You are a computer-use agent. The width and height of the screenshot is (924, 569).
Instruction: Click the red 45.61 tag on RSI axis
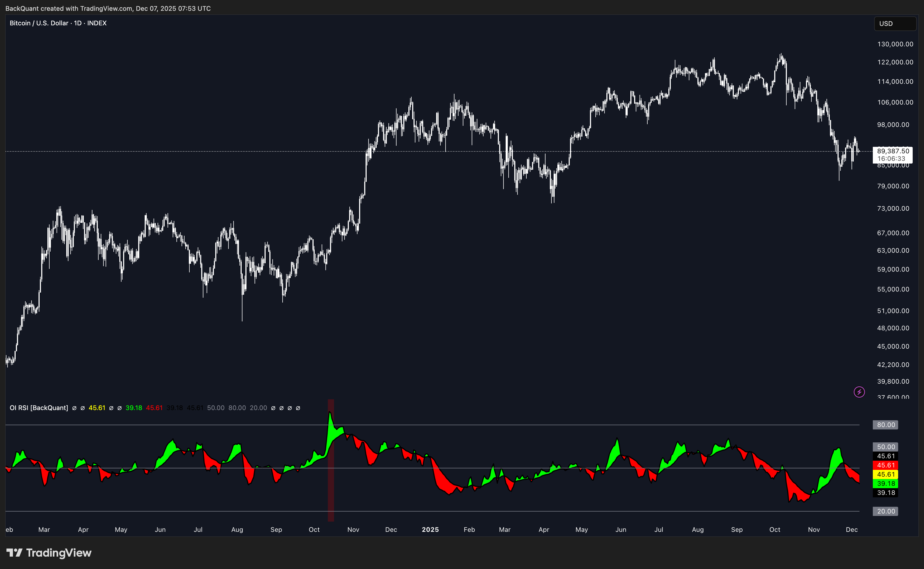886,466
